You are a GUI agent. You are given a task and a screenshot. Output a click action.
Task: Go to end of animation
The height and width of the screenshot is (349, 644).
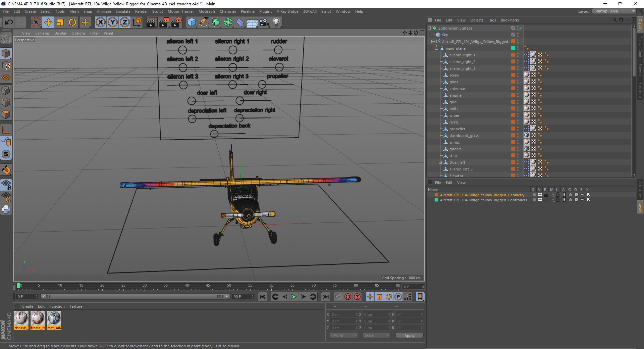pos(326,297)
